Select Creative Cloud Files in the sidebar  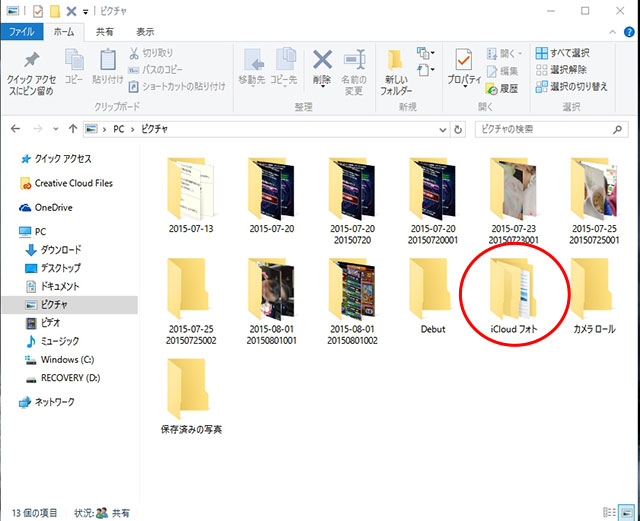(67, 183)
